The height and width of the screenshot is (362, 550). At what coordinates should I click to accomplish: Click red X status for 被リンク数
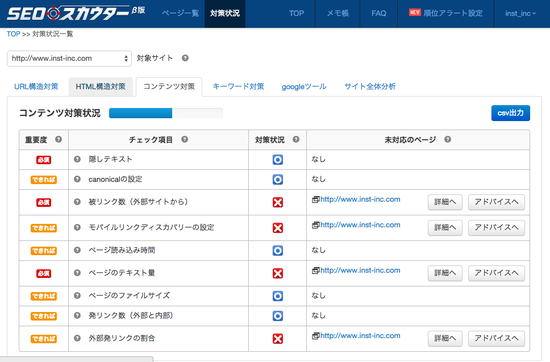point(277,202)
